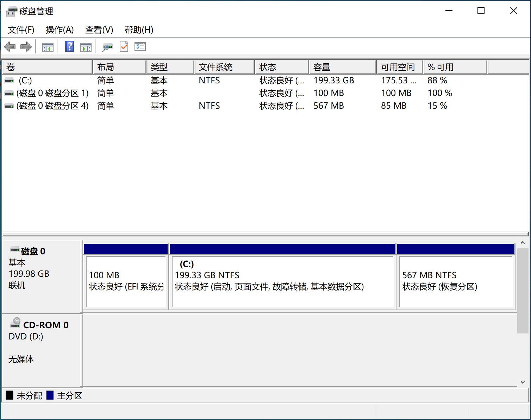The width and height of the screenshot is (531, 420).
Task: Open the 操作(A) menu
Action: pyautogui.click(x=60, y=30)
